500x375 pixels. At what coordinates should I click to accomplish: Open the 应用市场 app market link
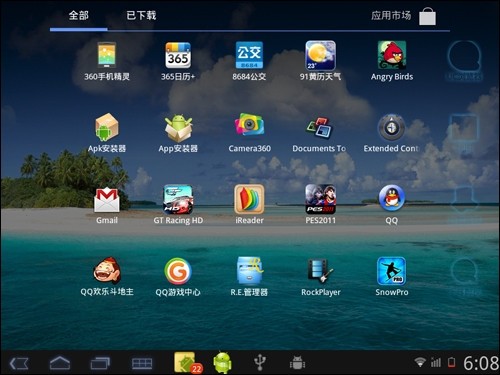[x=391, y=15]
